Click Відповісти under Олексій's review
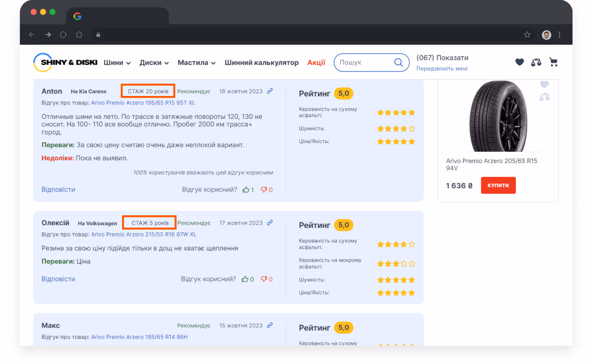This screenshot has height=364, width=592. click(58, 279)
